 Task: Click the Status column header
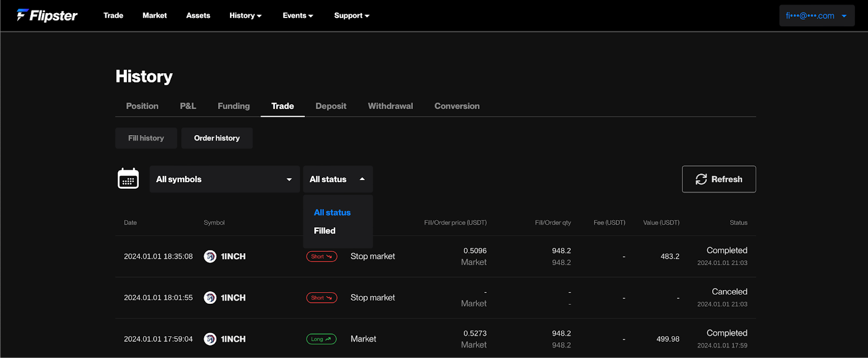click(x=738, y=222)
